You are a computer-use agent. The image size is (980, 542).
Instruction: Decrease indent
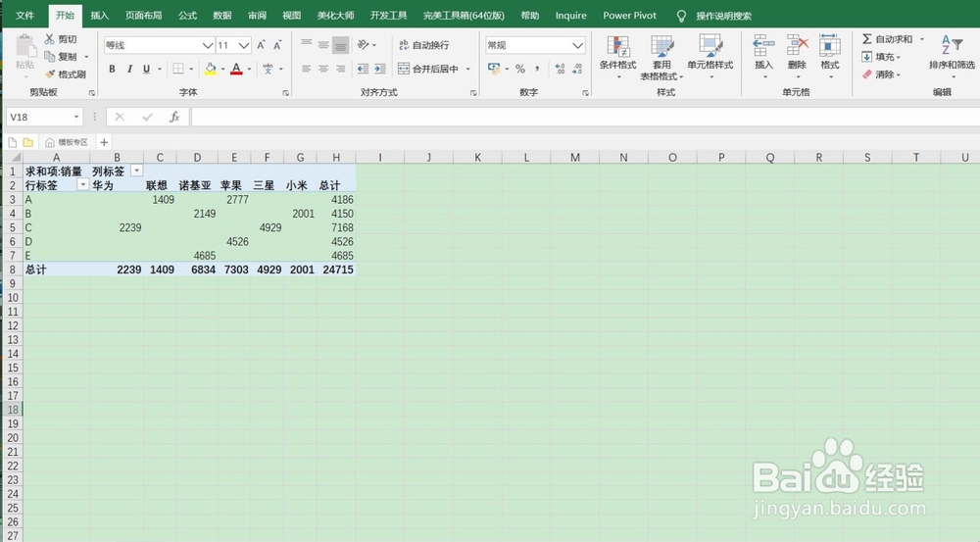pos(364,69)
